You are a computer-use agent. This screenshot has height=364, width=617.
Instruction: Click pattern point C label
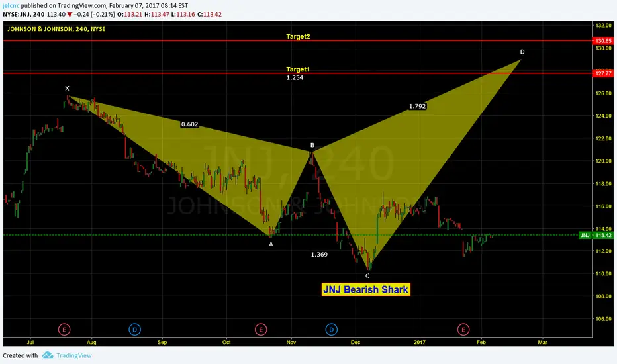pyautogui.click(x=367, y=276)
